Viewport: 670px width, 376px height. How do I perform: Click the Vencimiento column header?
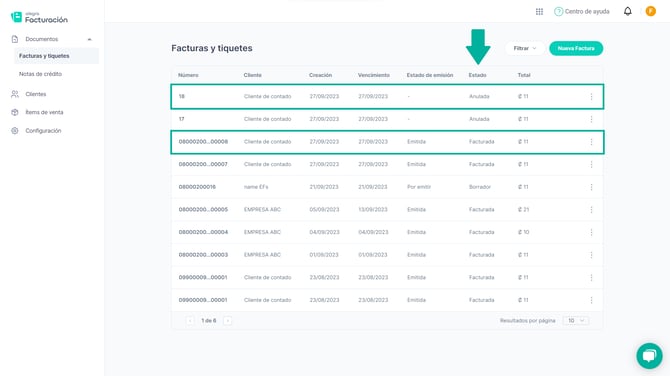click(374, 75)
